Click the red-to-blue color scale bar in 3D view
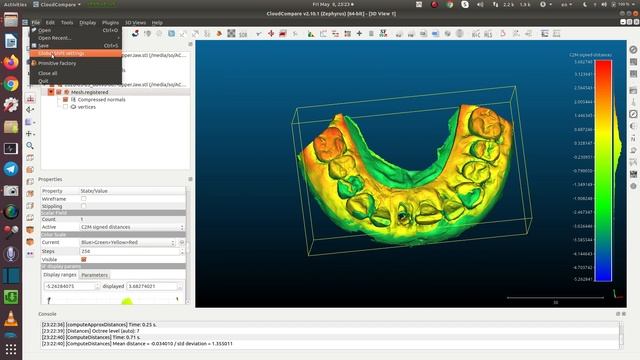The width and height of the screenshot is (640, 360). [x=603, y=171]
